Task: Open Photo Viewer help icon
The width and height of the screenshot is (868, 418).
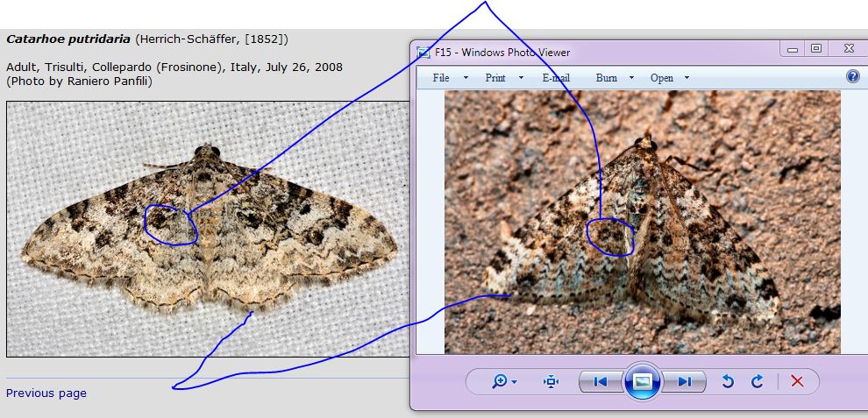Action: coord(852,77)
